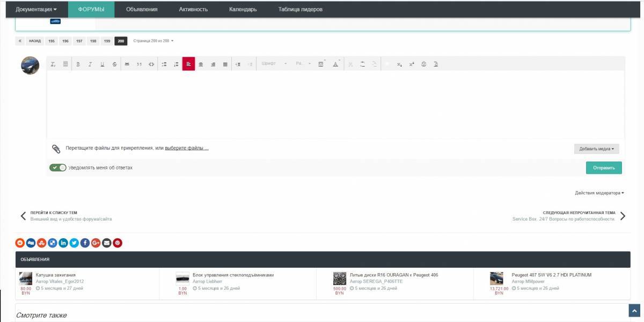Switch to the 'Календарь' tab

point(243,9)
